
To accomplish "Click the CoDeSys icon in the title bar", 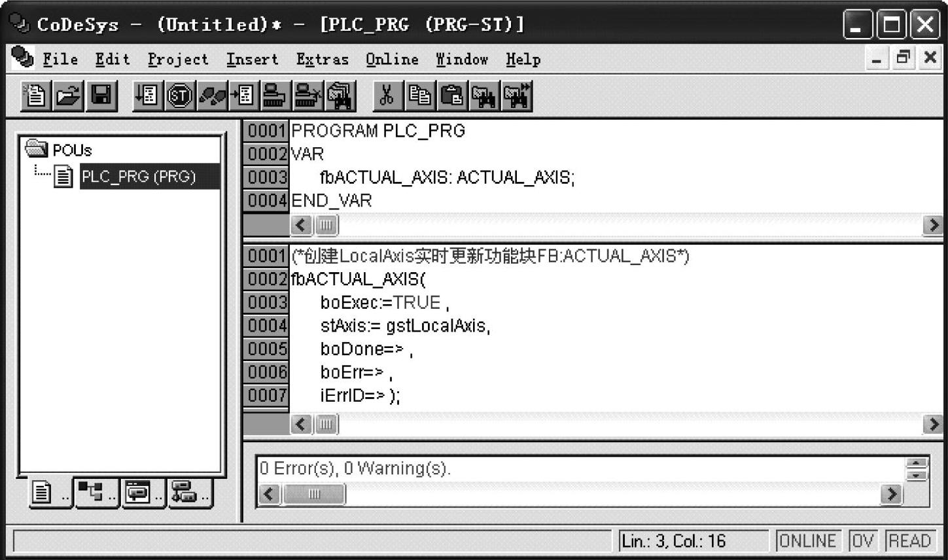I will [x=19, y=23].
